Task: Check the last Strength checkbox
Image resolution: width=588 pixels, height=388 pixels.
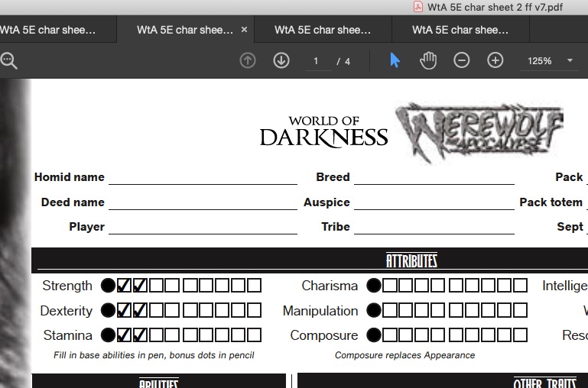Action: pyautogui.click(x=255, y=286)
